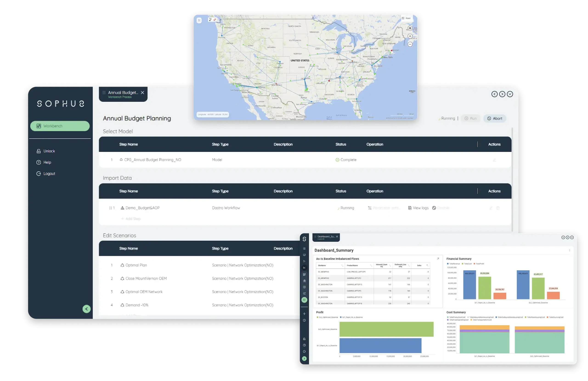Click the map locate-me target icon

point(410,28)
